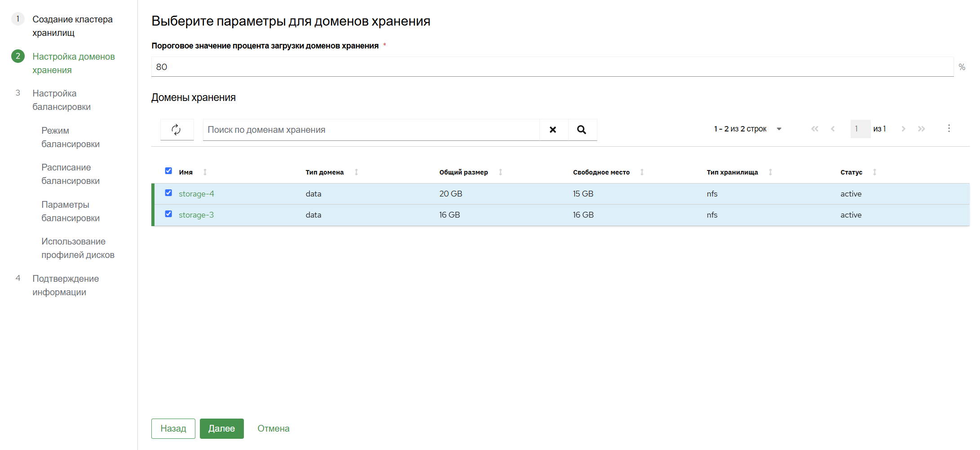Click the Тип домена column header

click(325, 172)
